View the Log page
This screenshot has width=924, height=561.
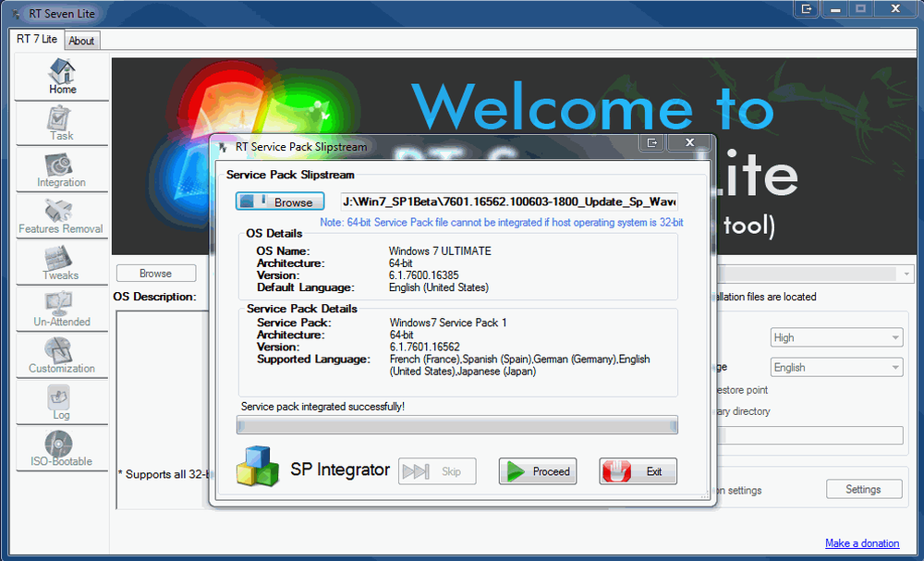pyautogui.click(x=62, y=403)
